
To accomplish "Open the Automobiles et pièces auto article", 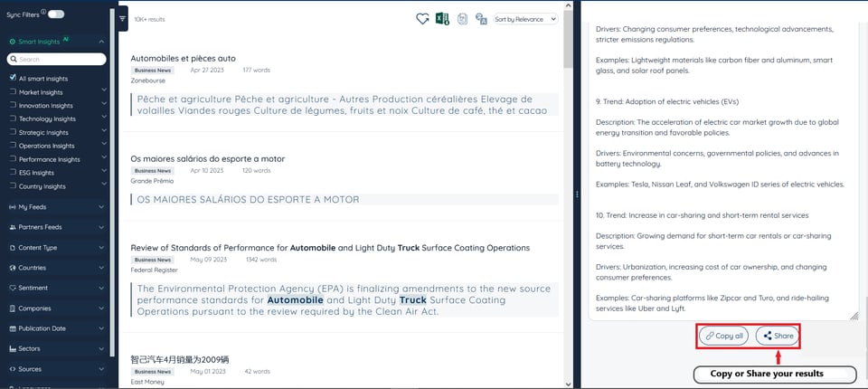I will point(183,58).
